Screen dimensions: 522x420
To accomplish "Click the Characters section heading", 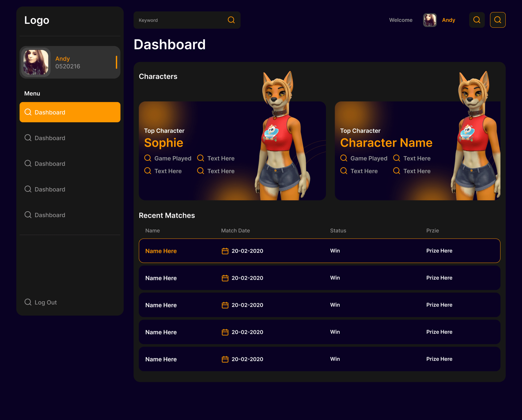I will click(158, 77).
